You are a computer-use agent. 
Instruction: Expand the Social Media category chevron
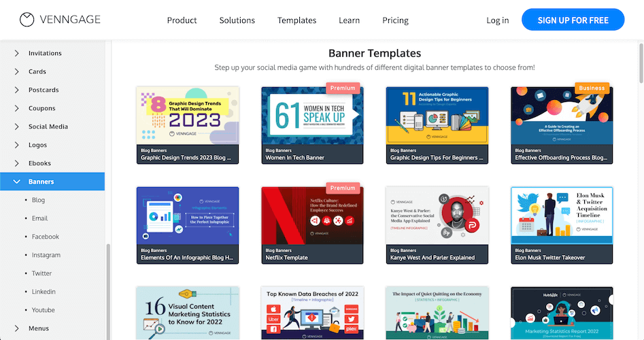click(16, 126)
